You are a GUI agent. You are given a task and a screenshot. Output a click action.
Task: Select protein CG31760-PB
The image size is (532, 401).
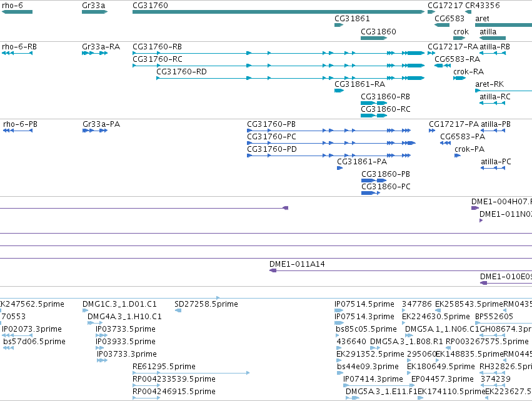point(271,124)
